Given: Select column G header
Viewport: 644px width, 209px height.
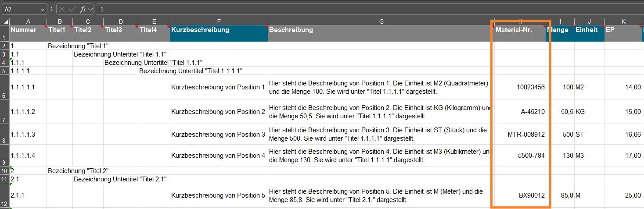Looking at the screenshot, I should point(381,21).
